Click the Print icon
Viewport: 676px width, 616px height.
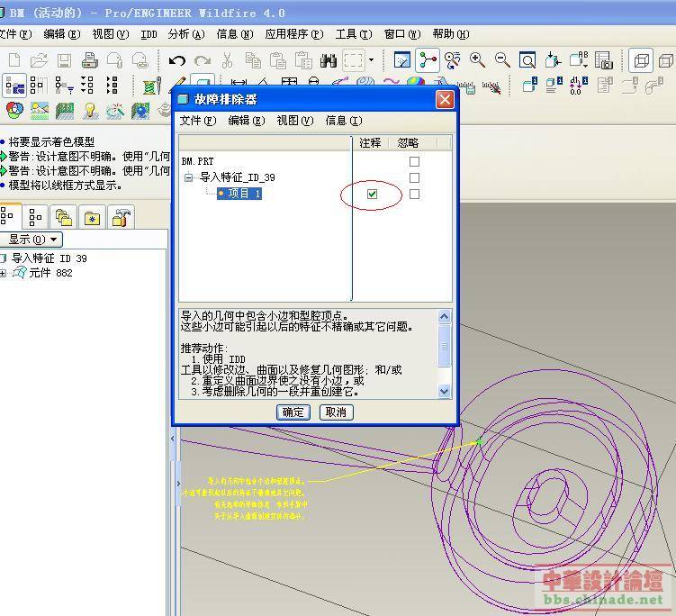(89, 60)
